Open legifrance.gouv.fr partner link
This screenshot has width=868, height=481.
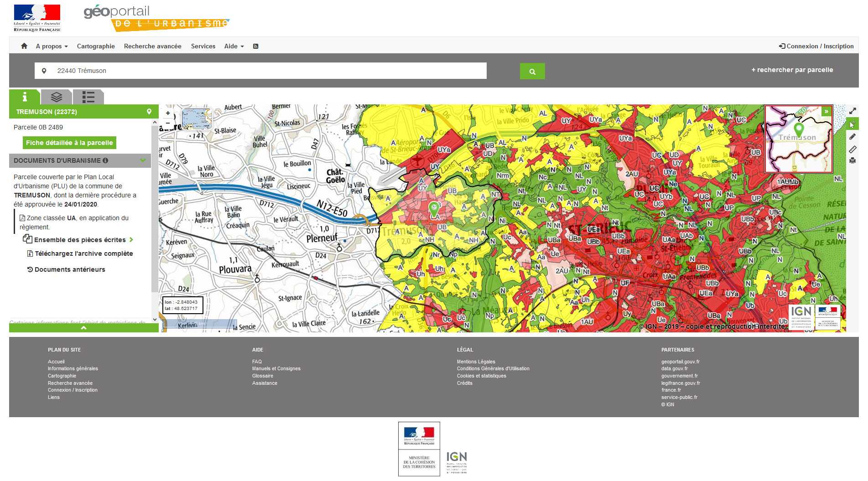point(680,383)
